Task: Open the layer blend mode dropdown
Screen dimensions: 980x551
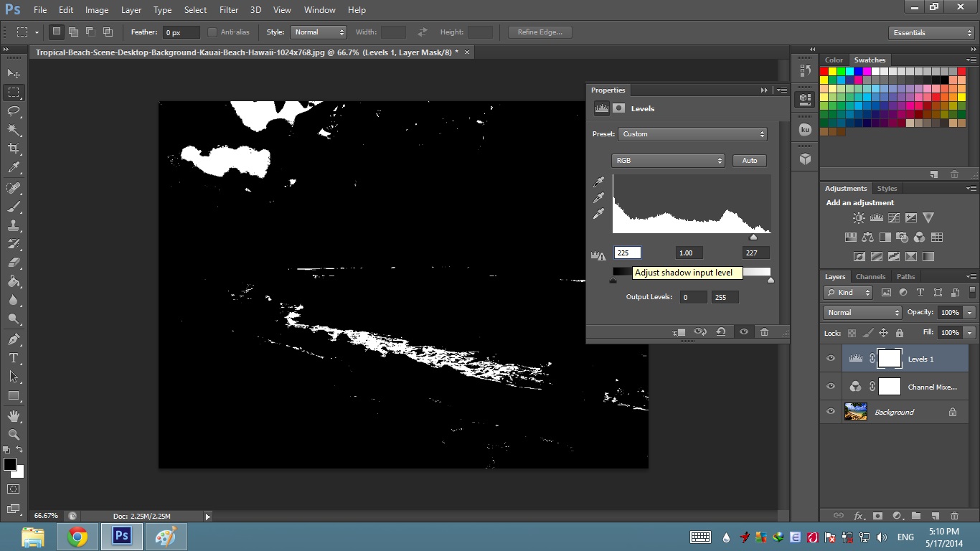Action: tap(862, 313)
